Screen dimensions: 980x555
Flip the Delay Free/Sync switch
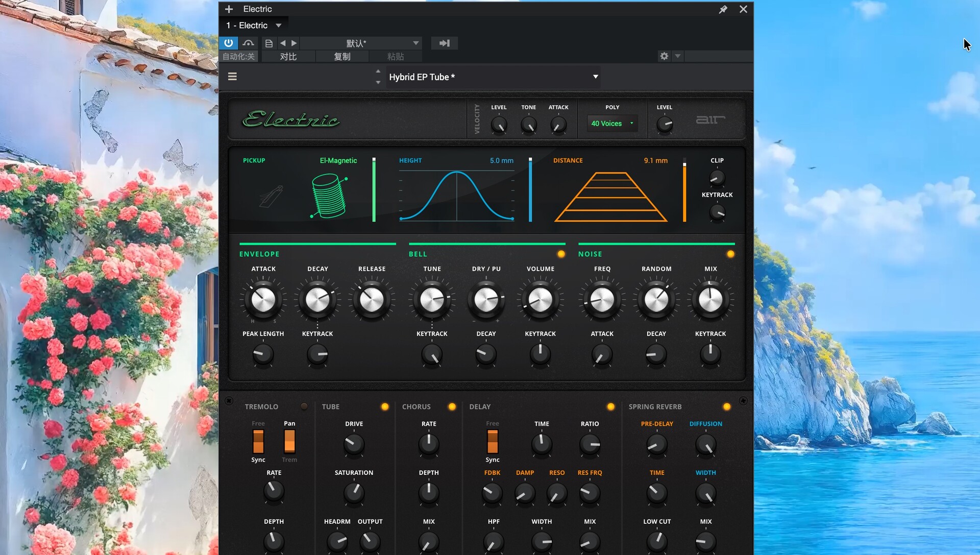pyautogui.click(x=492, y=441)
